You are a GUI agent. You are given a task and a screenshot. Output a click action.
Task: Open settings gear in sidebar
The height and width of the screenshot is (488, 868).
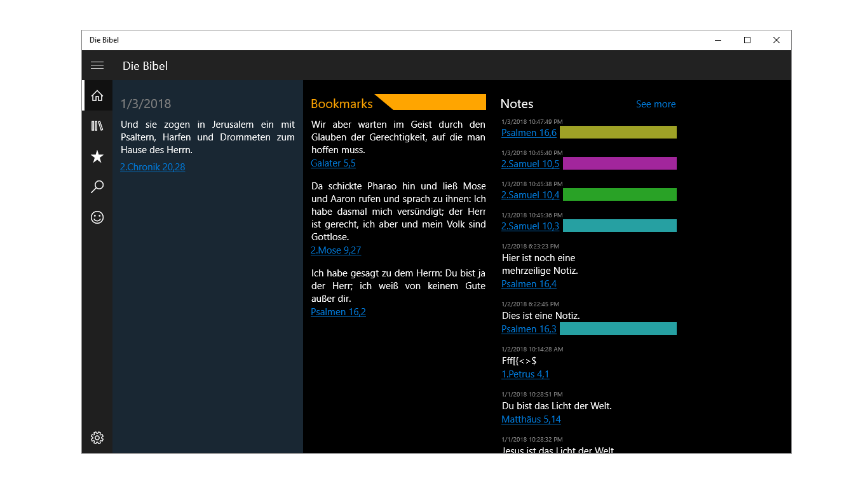pos(97,438)
